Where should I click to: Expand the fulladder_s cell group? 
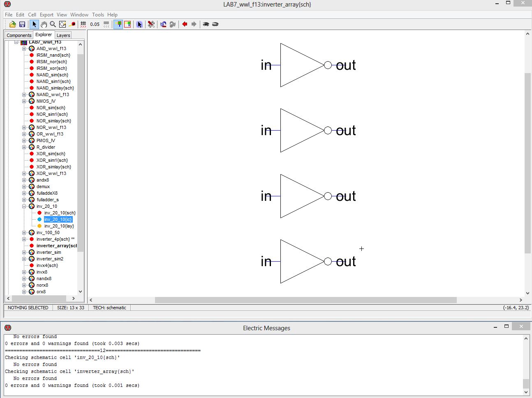pos(24,200)
